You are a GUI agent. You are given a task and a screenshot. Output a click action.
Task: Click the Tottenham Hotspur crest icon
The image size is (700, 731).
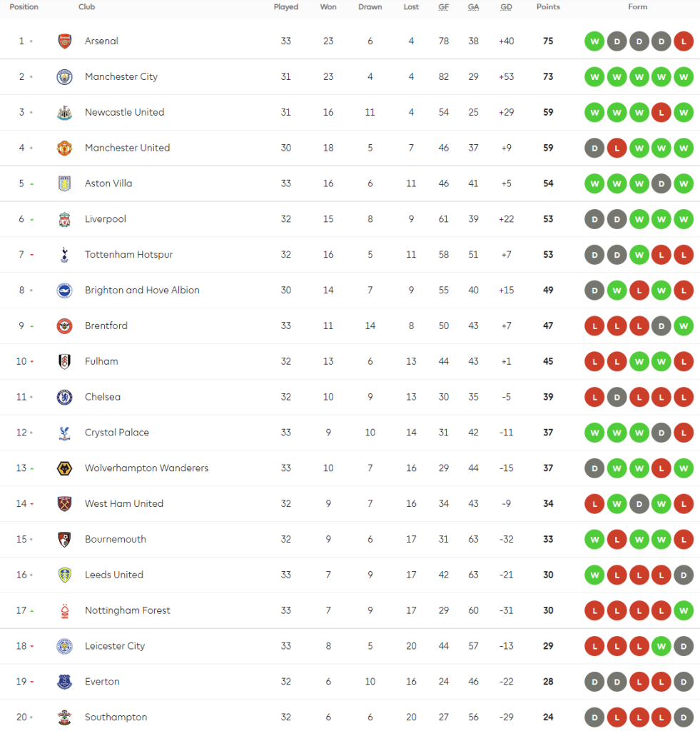(65, 255)
